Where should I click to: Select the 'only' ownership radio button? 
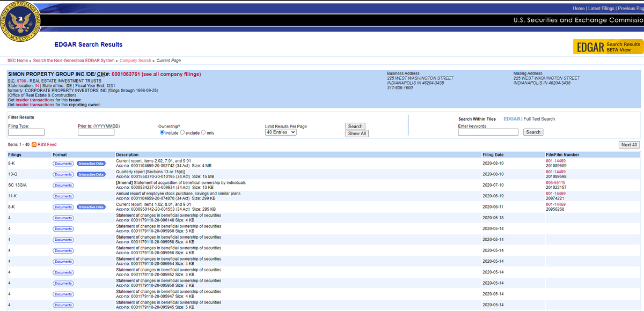[x=204, y=132]
